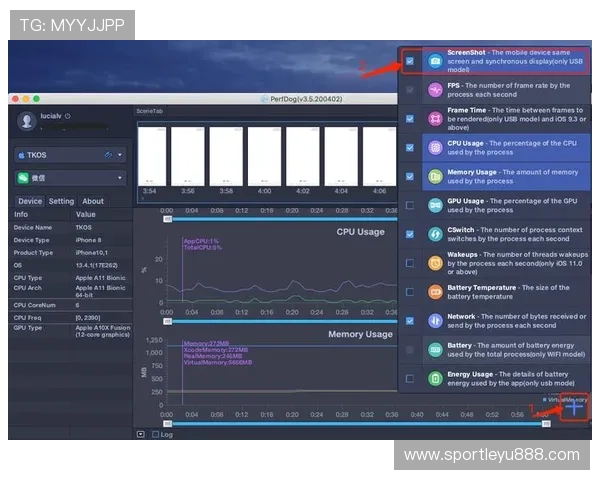Image resolution: width=600 pixels, height=480 pixels.
Task: Select the screenshot thumbnail at 4:02
Action: click(x=303, y=156)
